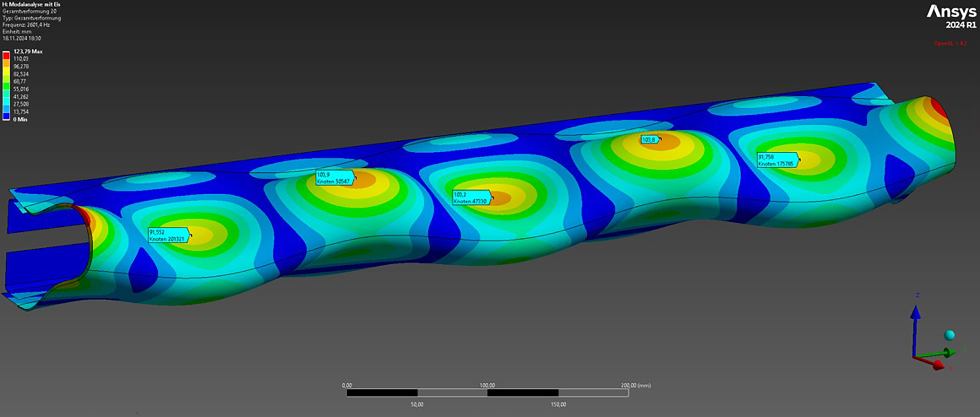Pick the yellow band in the contour legend
Screen dimensions: 980x417
[6, 71]
